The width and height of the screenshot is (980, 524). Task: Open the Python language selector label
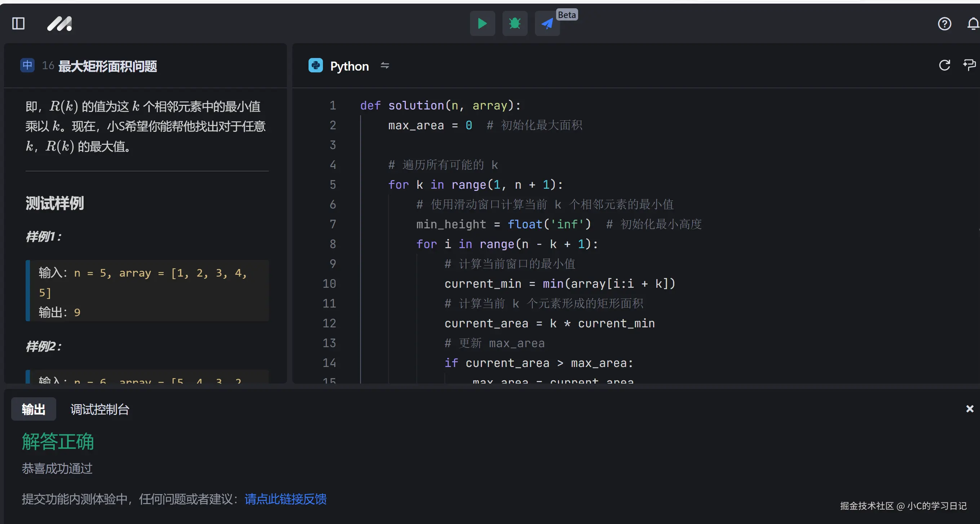[349, 66]
